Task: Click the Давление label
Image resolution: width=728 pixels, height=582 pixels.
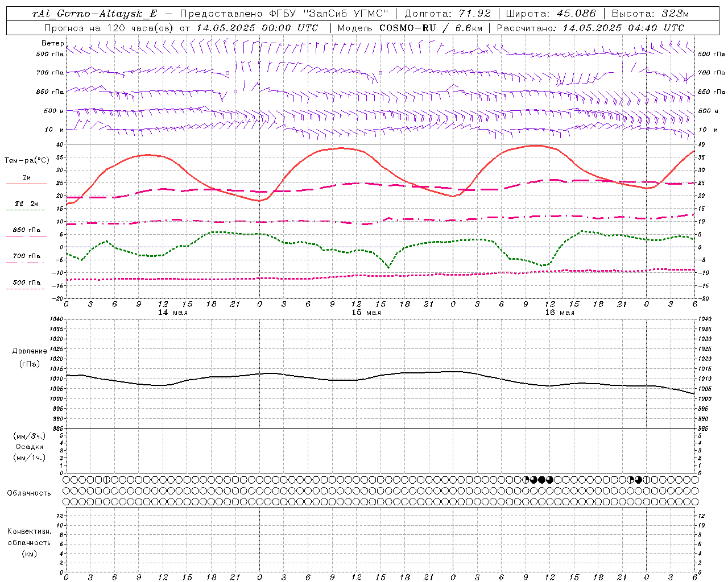Action: coord(30,351)
